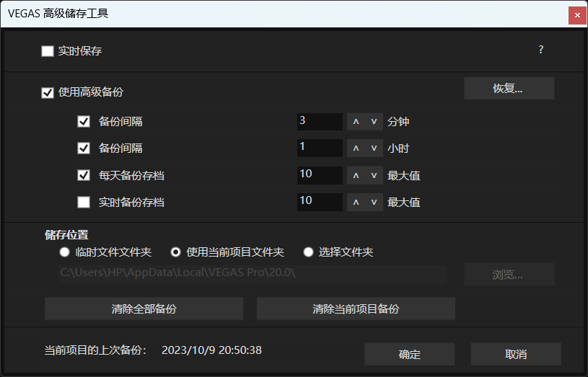Click the 每天备份存档 field showing 10
Viewport: 588px width, 377px height.
click(x=320, y=175)
